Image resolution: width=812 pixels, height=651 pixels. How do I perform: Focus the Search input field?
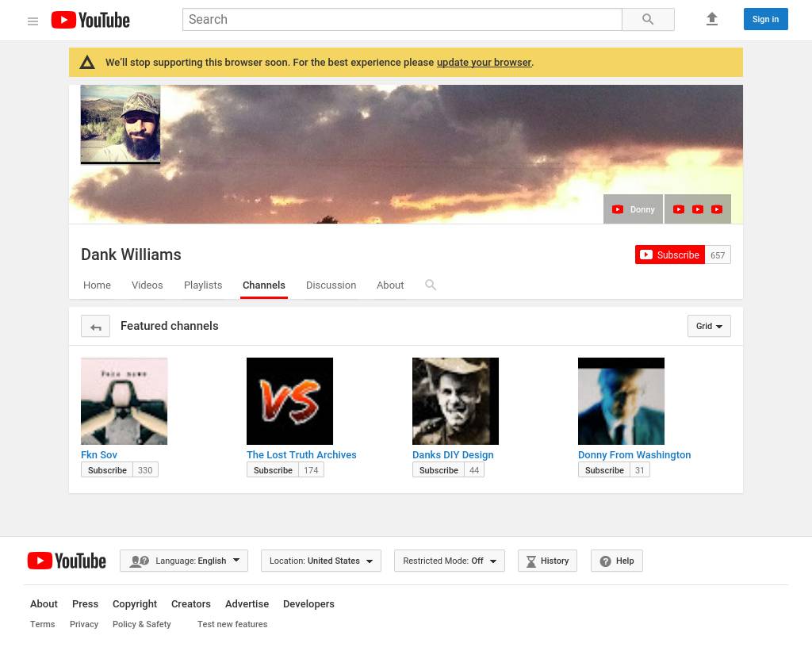pyautogui.click(x=402, y=20)
